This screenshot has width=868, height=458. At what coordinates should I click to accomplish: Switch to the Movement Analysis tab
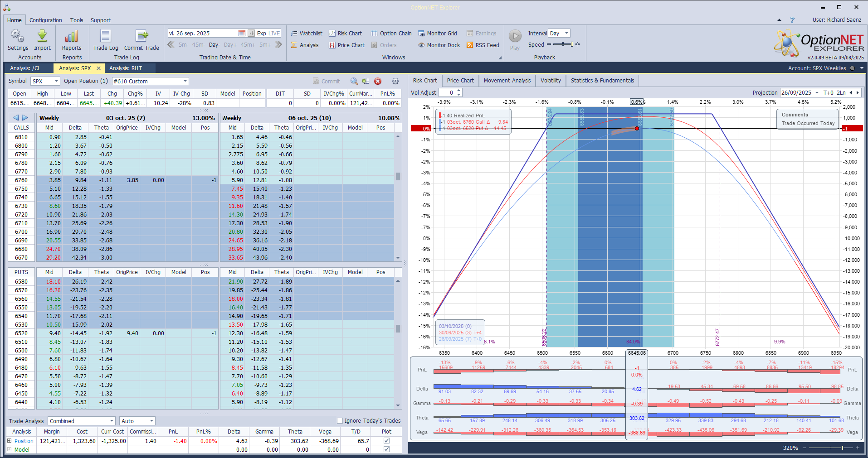click(x=507, y=81)
